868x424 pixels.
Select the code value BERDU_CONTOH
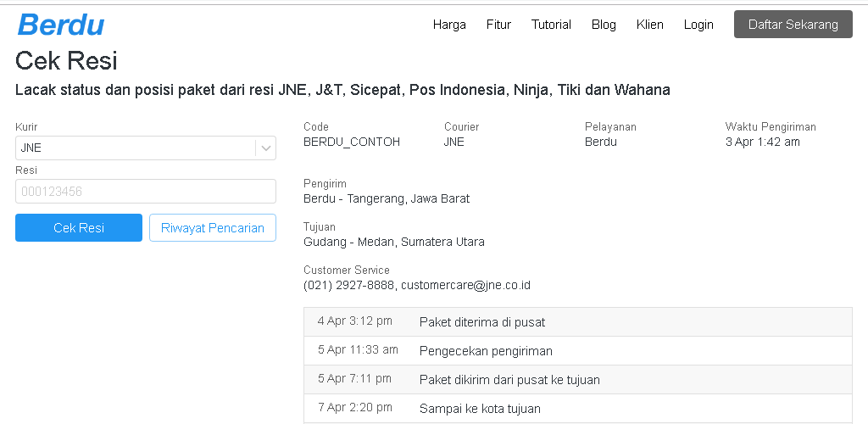352,142
